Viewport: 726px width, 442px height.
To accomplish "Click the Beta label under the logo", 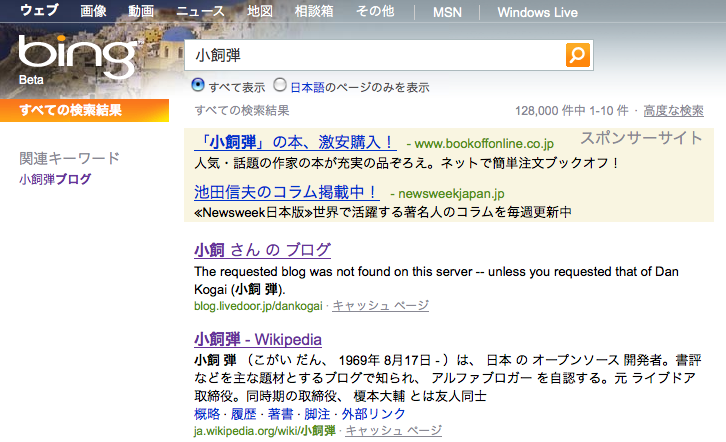I will coord(31,80).
